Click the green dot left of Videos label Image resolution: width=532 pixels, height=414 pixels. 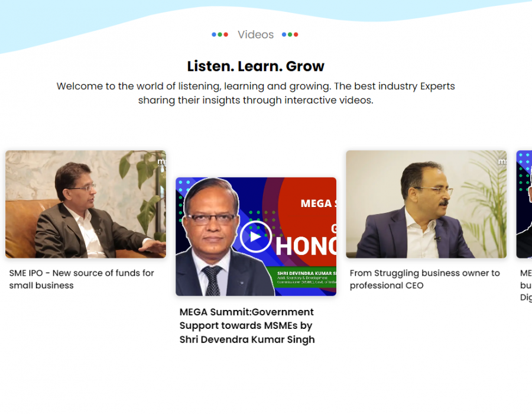click(x=220, y=35)
